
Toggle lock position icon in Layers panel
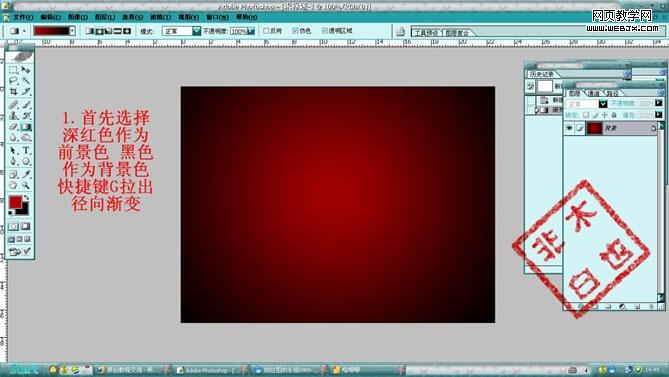(604, 115)
